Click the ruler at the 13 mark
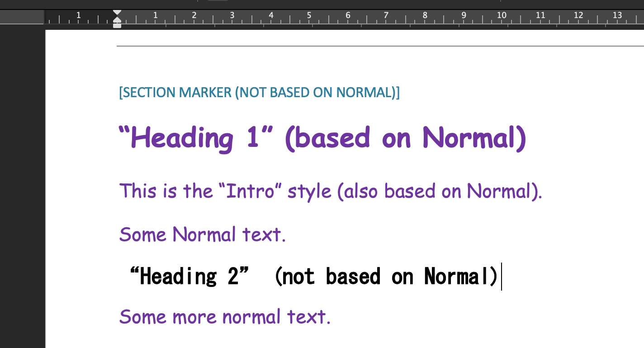 click(x=617, y=15)
